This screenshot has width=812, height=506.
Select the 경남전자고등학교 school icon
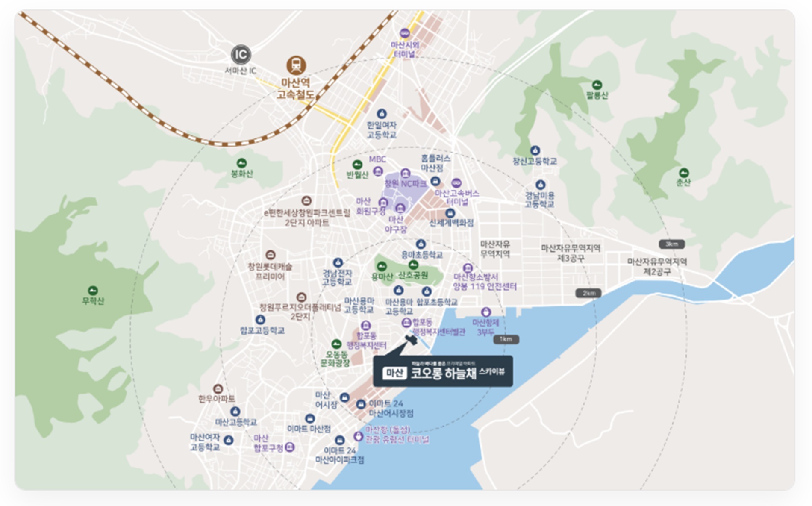tap(338, 262)
